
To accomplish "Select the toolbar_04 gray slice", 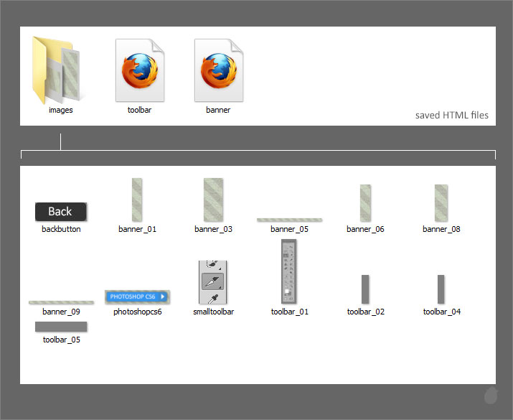I will (441, 289).
